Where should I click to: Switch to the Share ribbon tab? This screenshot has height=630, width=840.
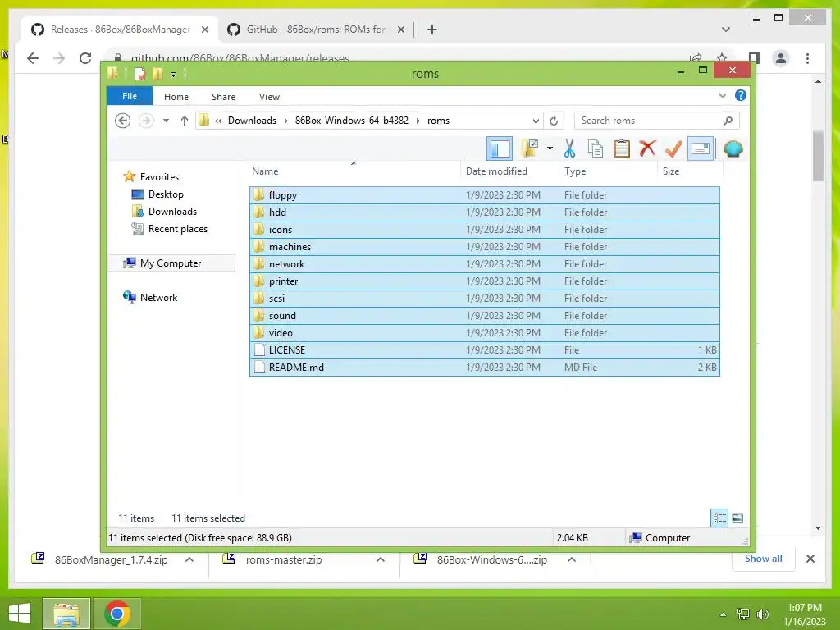pos(223,97)
